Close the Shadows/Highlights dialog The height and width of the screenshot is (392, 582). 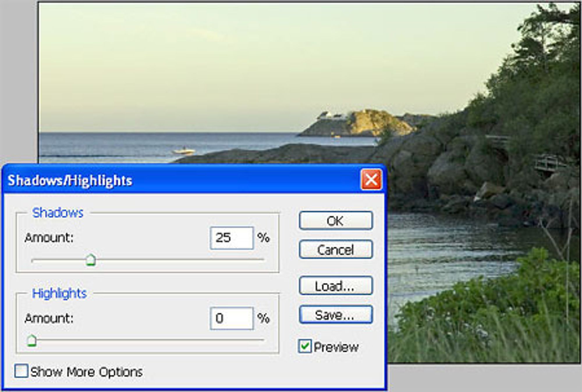pyautogui.click(x=371, y=180)
